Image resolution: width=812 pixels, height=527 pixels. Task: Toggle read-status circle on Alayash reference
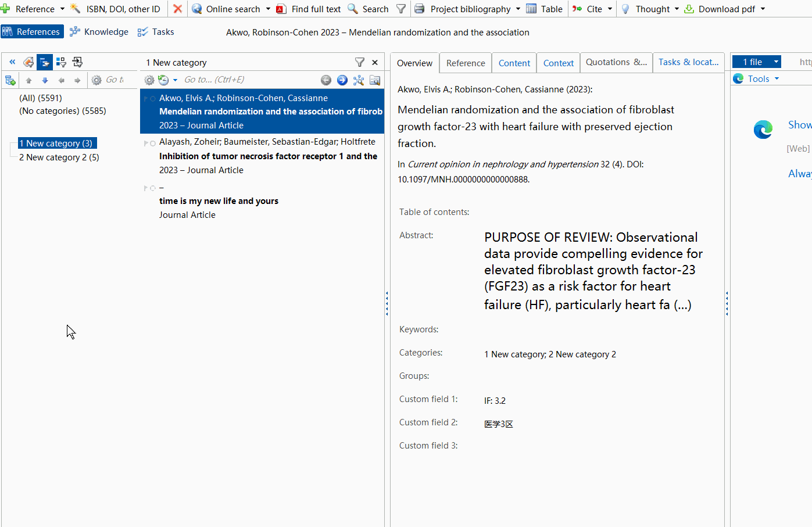[153, 143]
